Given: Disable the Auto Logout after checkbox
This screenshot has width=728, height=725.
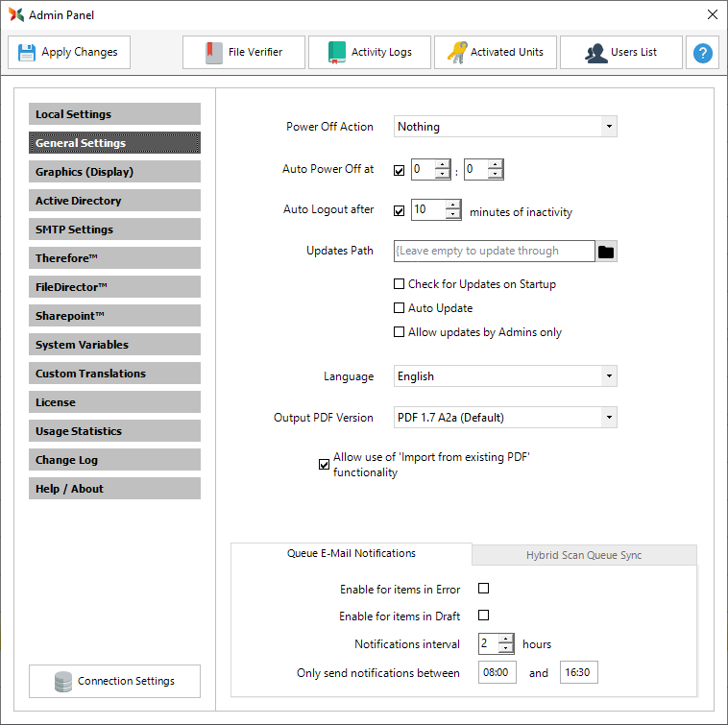Looking at the screenshot, I should click(x=400, y=210).
